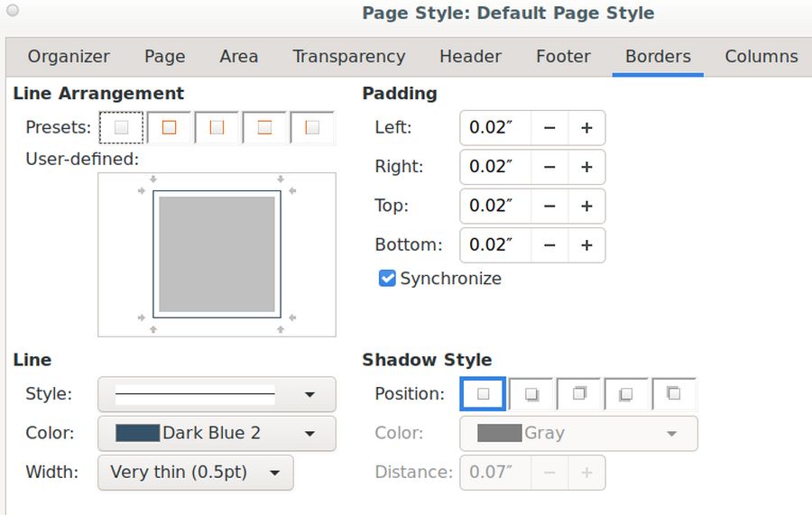Increase the Left padding with plus button
Screen dimensions: 812x515
click(x=586, y=128)
